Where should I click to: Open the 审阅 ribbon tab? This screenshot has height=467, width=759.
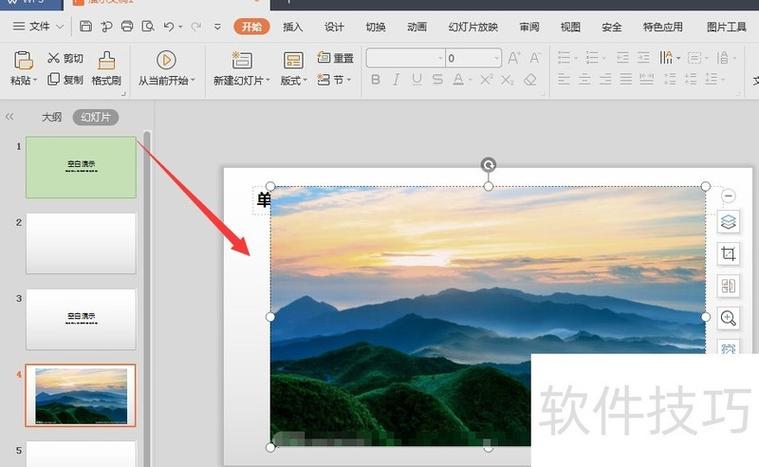coord(529,27)
